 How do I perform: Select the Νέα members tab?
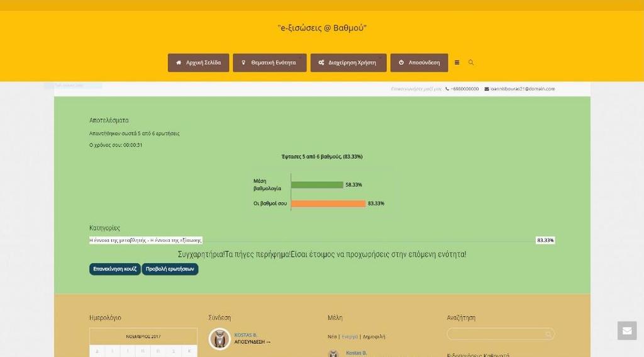click(x=332, y=336)
